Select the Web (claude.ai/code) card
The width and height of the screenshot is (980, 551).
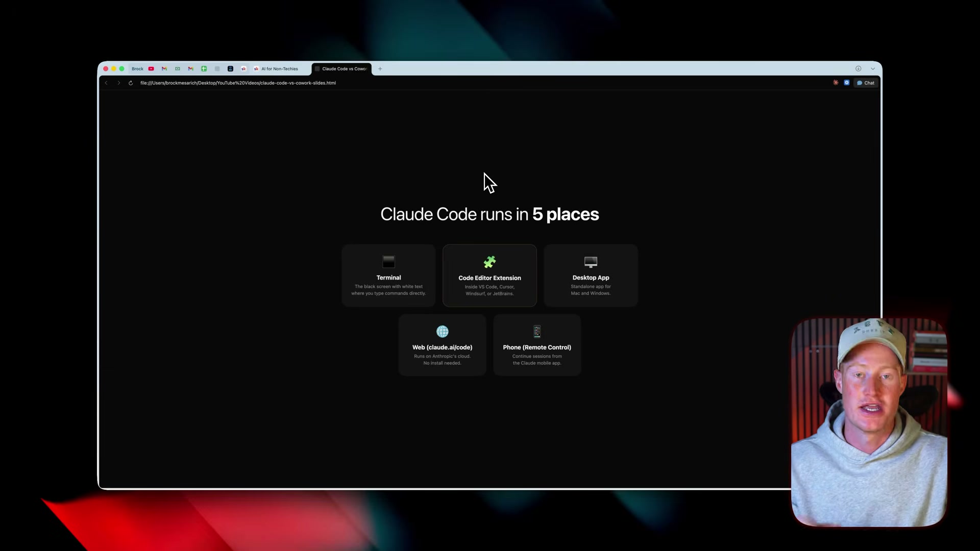(x=443, y=345)
